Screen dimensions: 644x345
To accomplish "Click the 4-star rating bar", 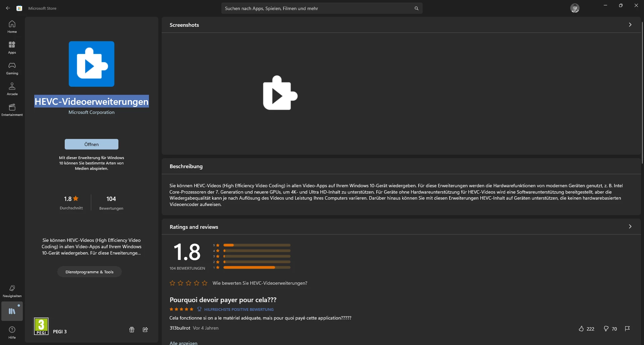I will [257, 251].
